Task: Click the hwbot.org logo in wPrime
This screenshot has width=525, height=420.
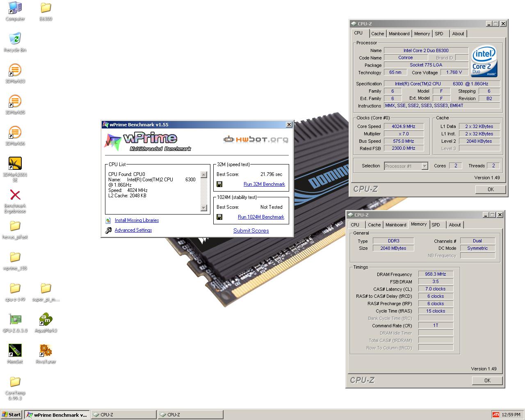Action: click(x=256, y=139)
